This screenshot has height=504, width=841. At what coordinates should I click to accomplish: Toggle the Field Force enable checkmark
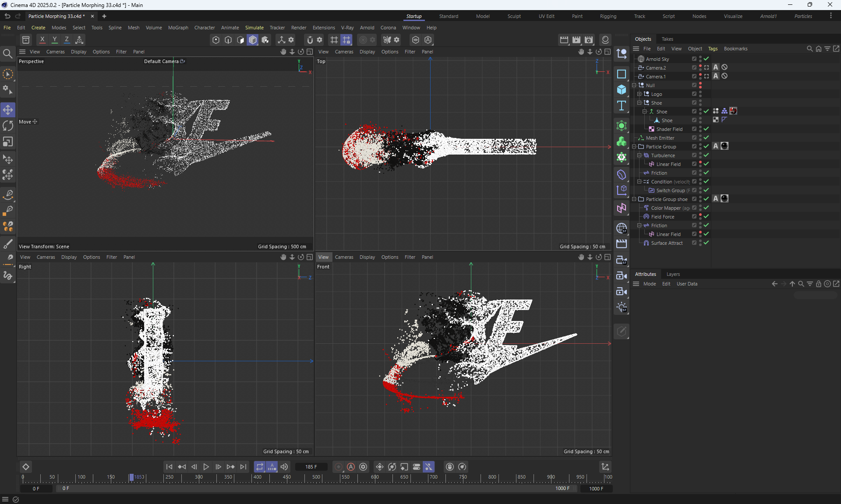[x=706, y=217]
